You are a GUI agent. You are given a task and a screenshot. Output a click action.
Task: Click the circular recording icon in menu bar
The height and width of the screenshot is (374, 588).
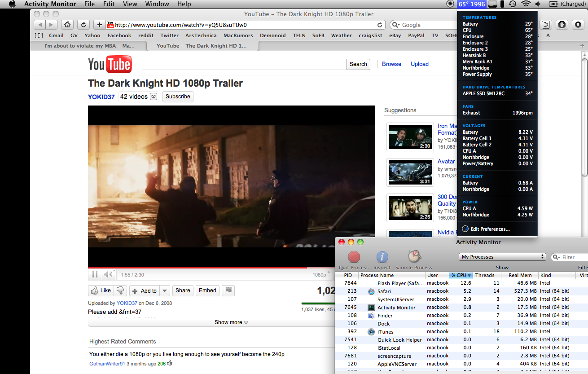[451, 4]
